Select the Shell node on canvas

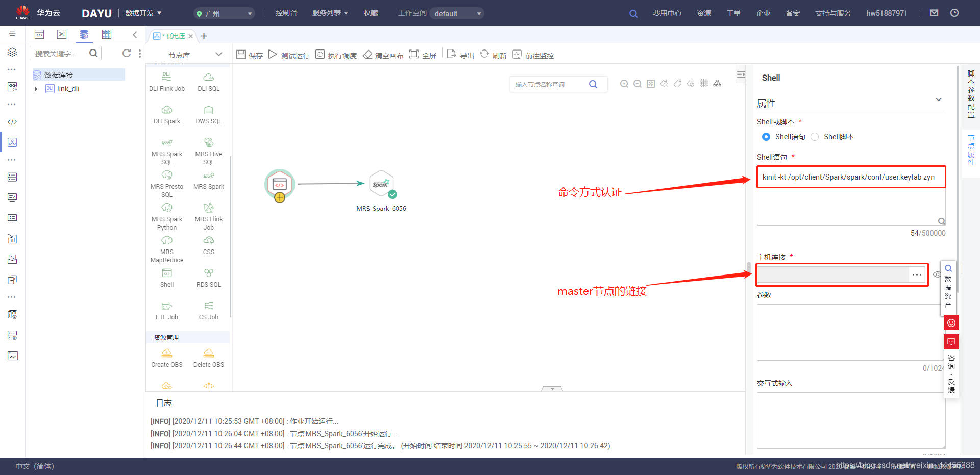[x=280, y=184]
